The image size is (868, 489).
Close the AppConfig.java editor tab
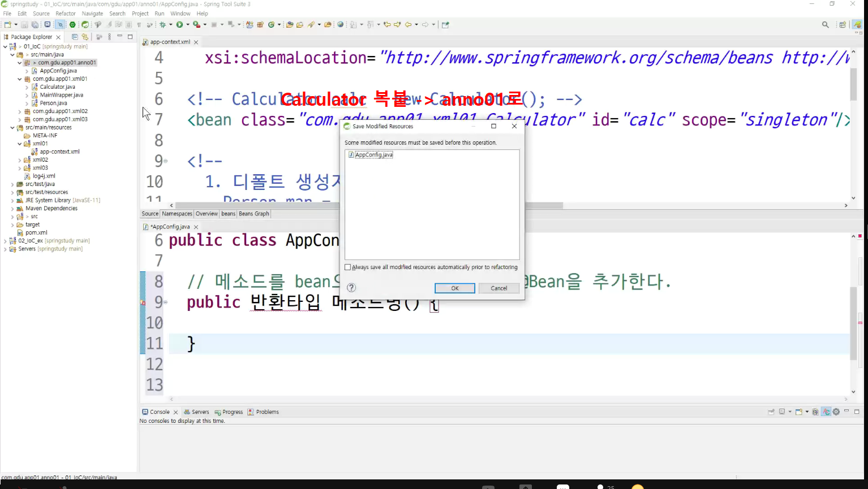coord(196,227)
